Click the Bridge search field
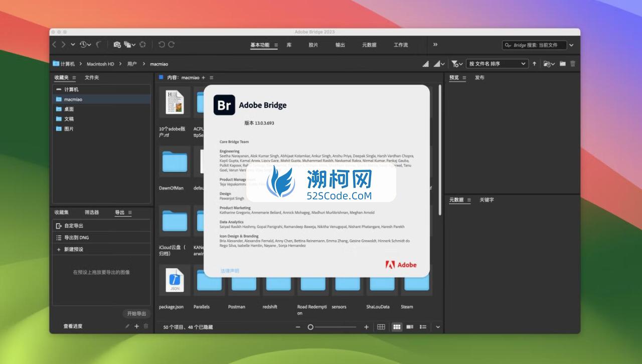 [534, 45]
